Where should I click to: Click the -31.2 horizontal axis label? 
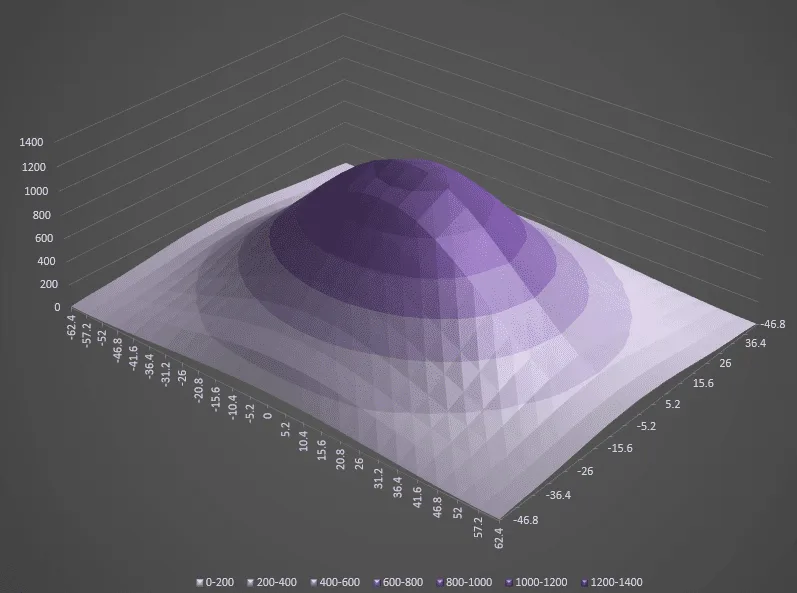tap(165, 374)
